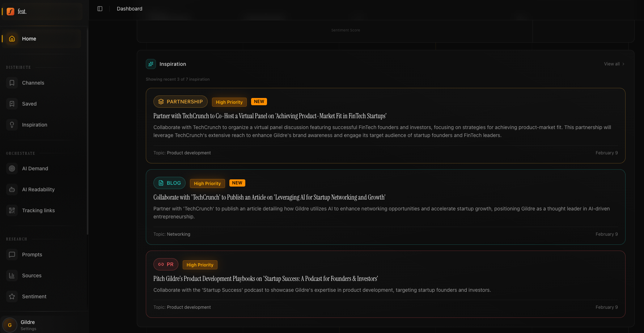Click the Sentiment Score label
Screen dimensions: 644x333
tap(346, 30)
